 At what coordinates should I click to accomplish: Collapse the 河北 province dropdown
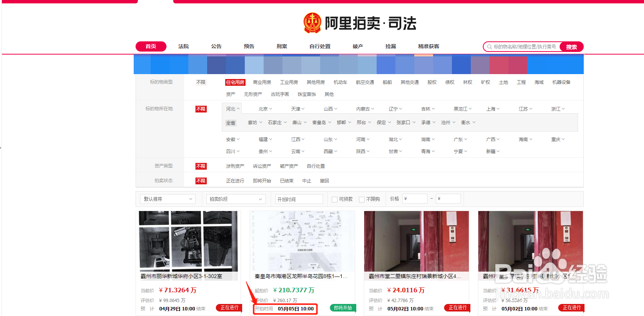[232, 109]
